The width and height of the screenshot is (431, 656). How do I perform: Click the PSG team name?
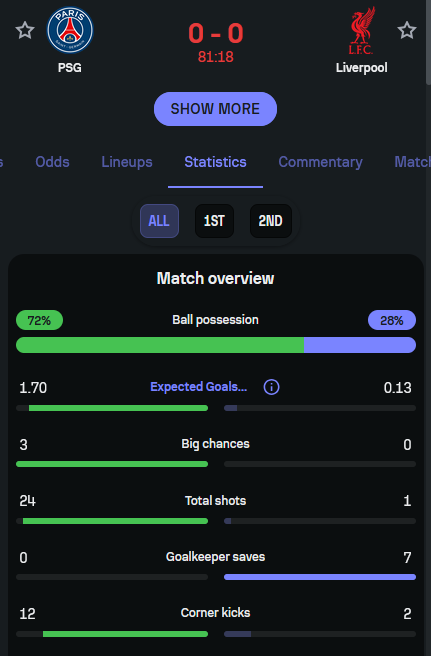[70, 67]
